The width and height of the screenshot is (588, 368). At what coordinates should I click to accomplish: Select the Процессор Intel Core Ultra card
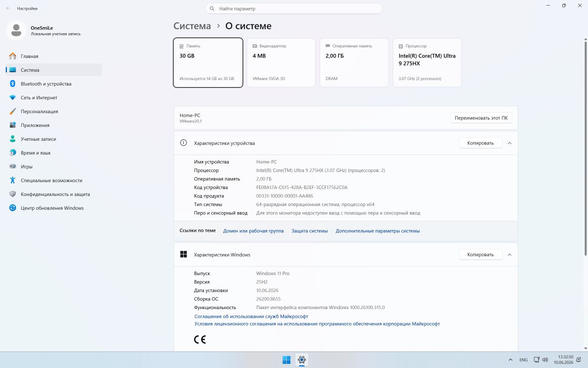427,63
